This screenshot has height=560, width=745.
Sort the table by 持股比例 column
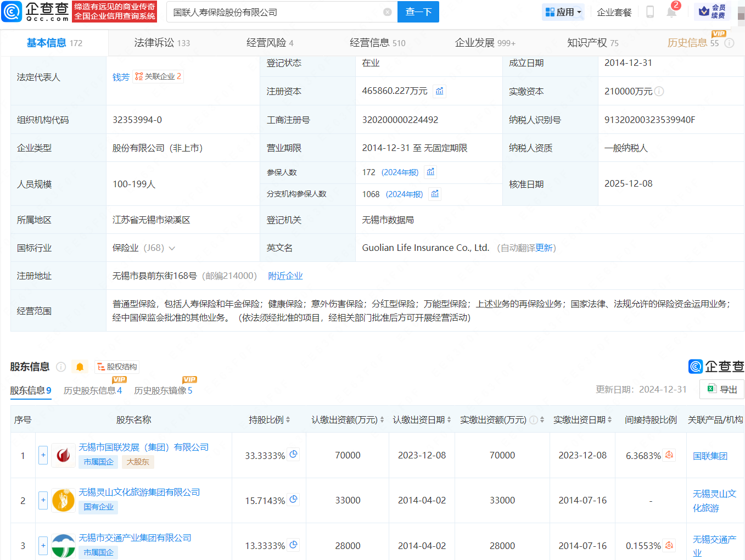(269, 420)
